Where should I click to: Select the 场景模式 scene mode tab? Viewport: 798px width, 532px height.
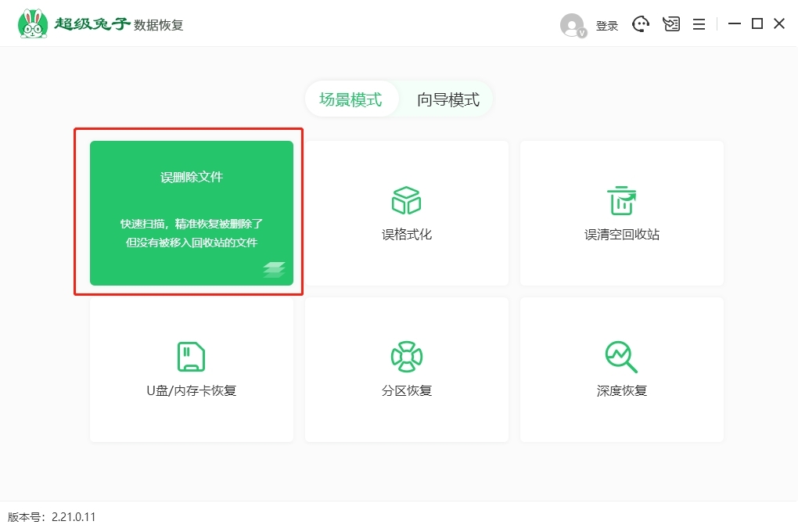350,99
